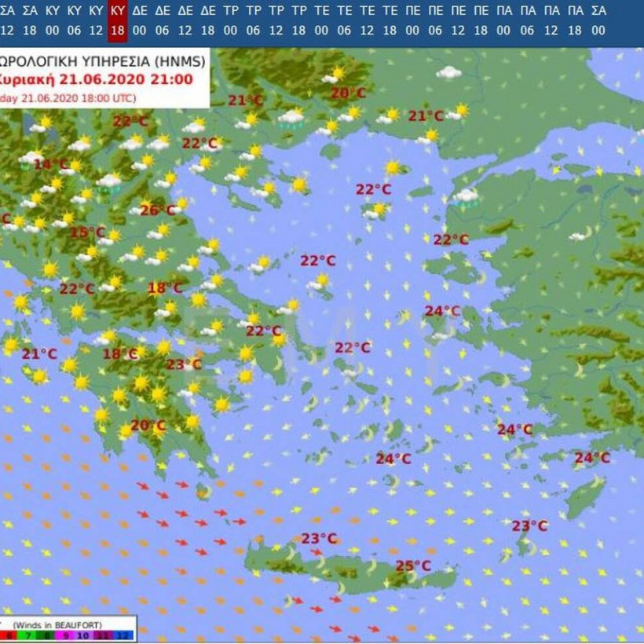Switch to the ΤΕ 06 time slot
The width and height of the screenshot is (644, 644).
click(x=345, y=20)
